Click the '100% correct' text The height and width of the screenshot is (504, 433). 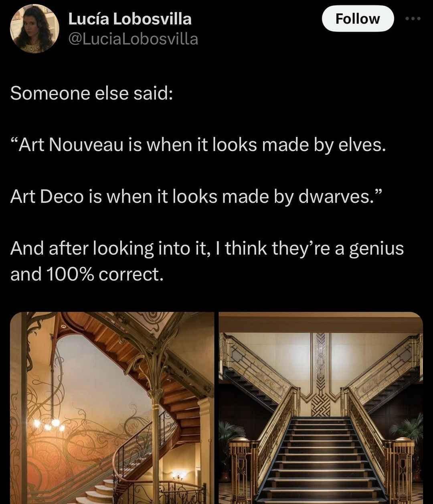pos(105,274)
